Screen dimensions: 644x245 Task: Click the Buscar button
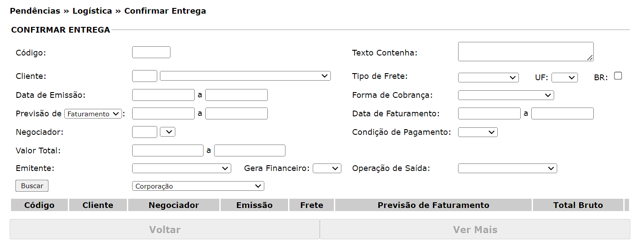[32, 186]
